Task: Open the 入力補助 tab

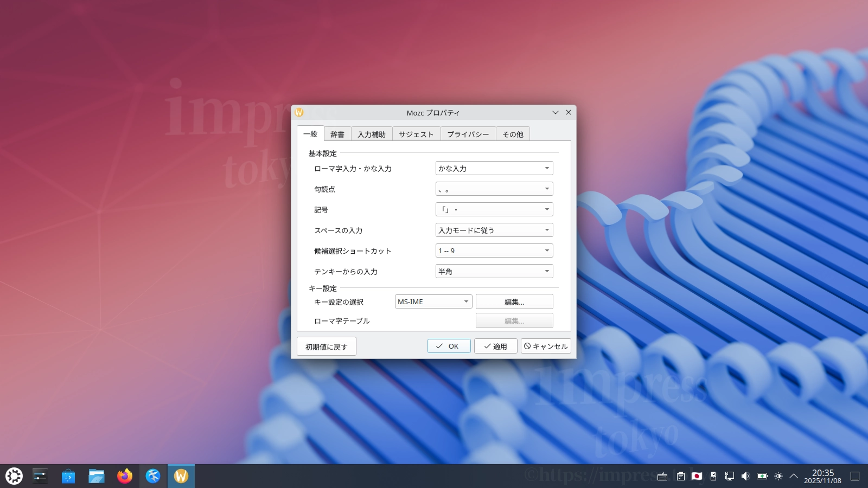Action: 372,134
